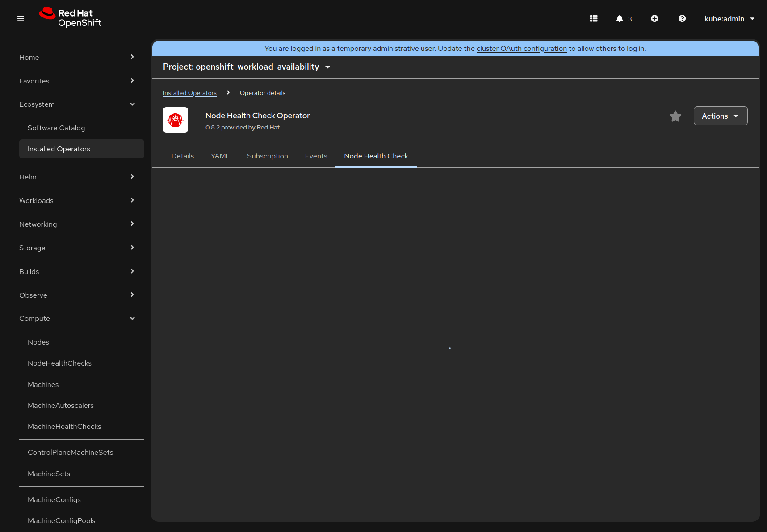Viewport: 767px width, 532px height.
Task: Switch to the Events tab
Action: [316, 156]
